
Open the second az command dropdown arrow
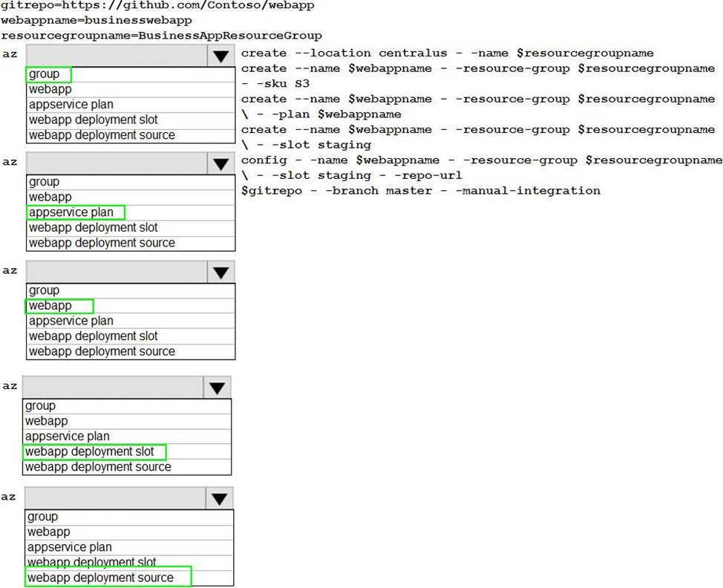coord(221,164)
